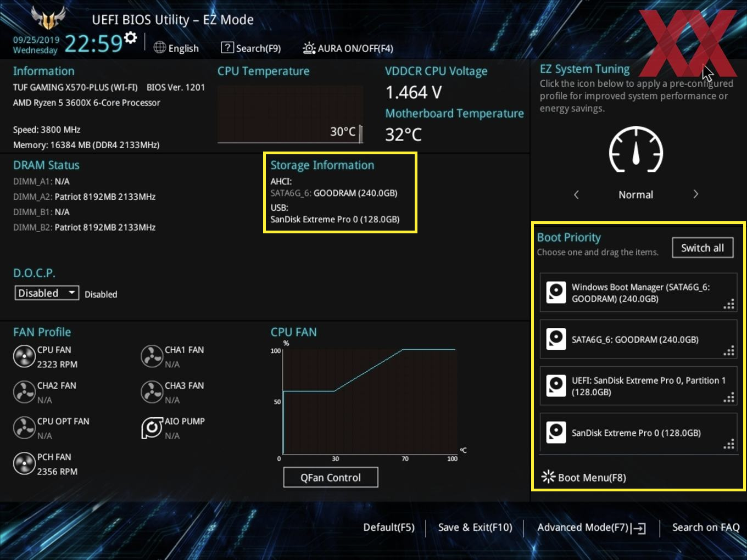Open the D.O.C.P. Disabled dropdown
Screen dimensions: 747x560
pyautogui.click(x=47, y=293)
